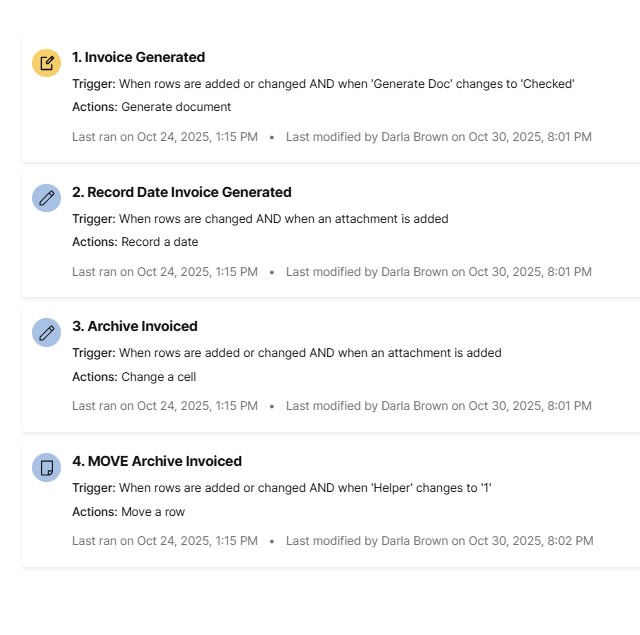Click the move-row icon beside MOVE Archive Invoiced
640x635 pixels.
(46, 467)
